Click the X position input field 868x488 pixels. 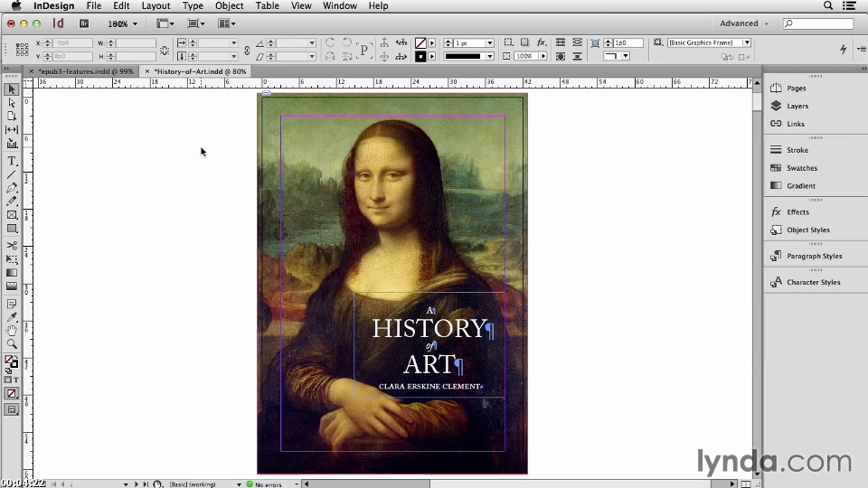(x=72, y=42)
